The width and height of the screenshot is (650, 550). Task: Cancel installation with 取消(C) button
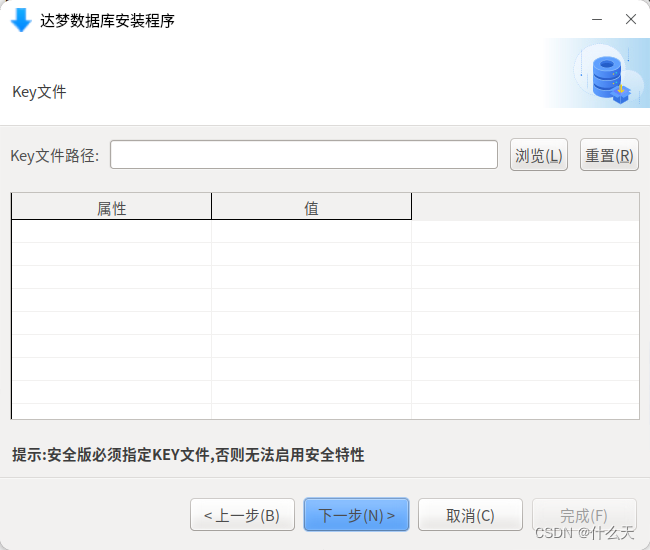point(470,515)
